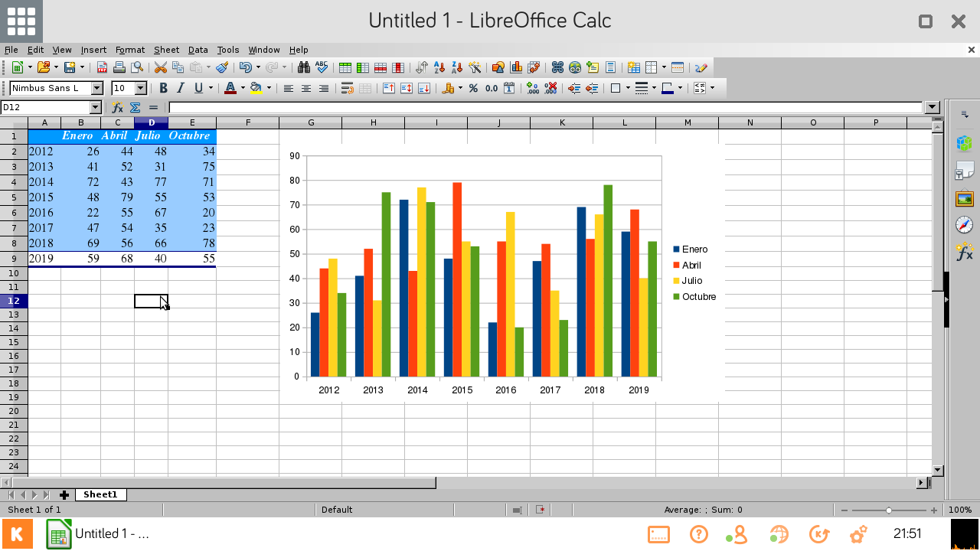
Task: Click the Untitled 1 taskbar button
Action: pos(98,533)
